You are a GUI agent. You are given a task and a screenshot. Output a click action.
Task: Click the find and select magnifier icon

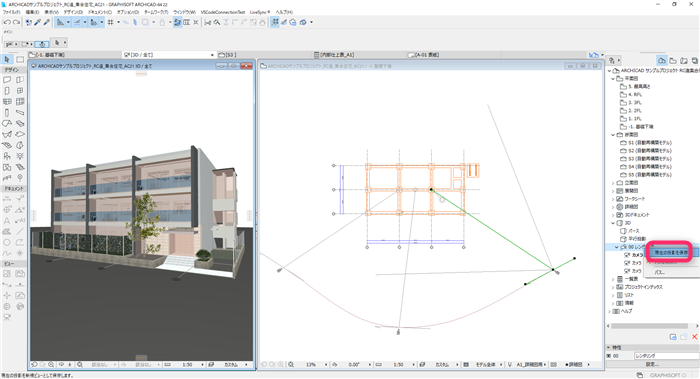coord(217,22)
